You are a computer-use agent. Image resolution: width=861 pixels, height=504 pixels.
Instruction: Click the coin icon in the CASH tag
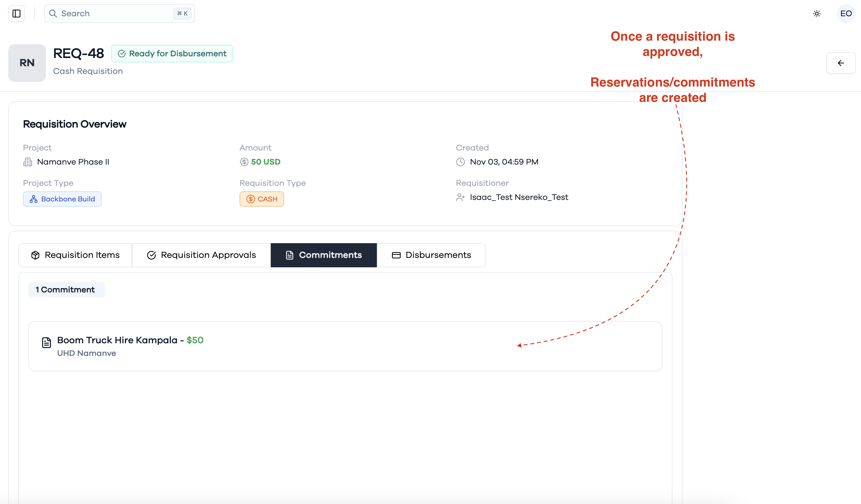click(251, 199)
